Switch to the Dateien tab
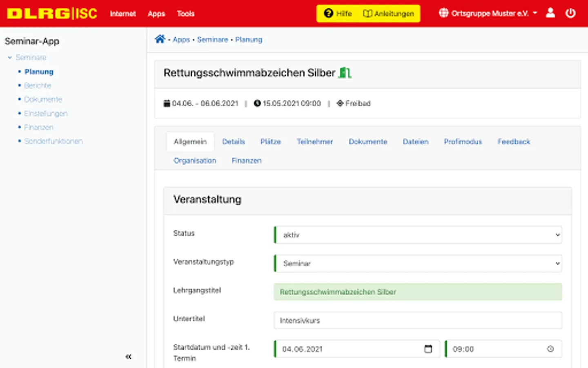Screen dimensions: 588x368 pos(416,141)
